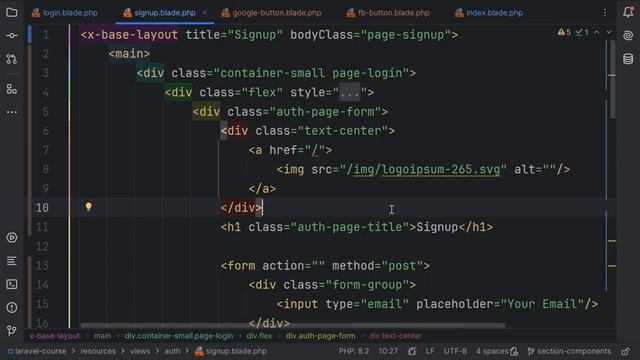Click the warnings count indicator
Image resolution: width=640 pixels, height=360 pixels.
(564, 32)
